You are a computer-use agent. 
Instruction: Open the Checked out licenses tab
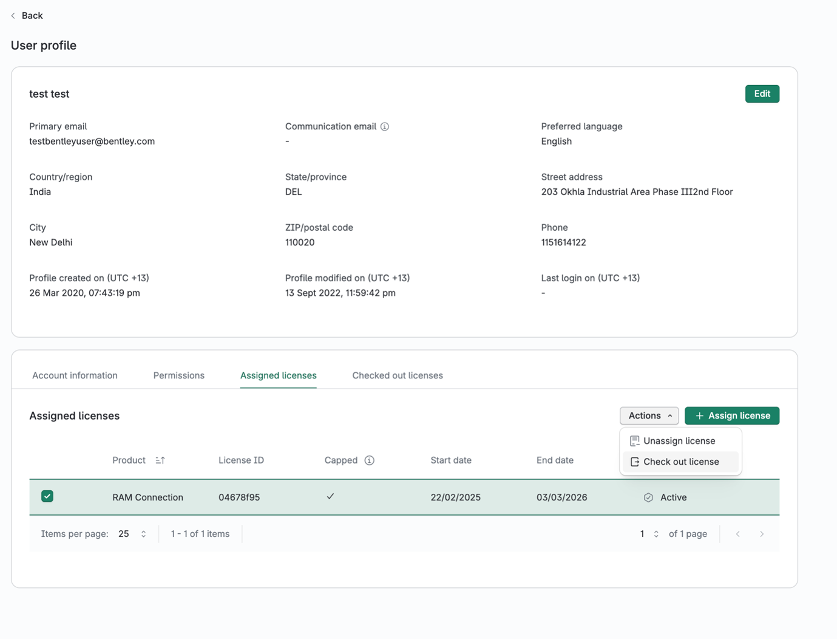398,375
